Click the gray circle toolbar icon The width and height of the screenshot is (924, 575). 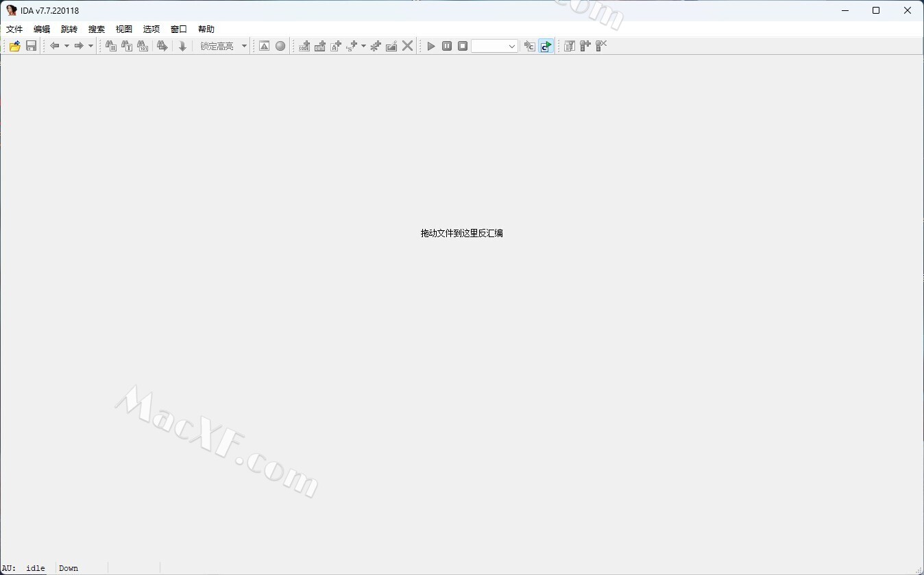click(280, 46)
